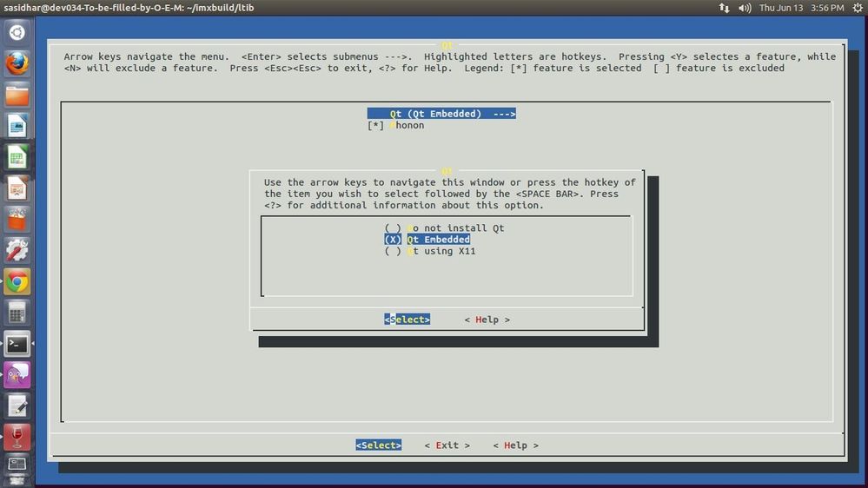Open the Ubuntu Dash home icon
The height and width of the screenshot is (488, 868).
17,33
